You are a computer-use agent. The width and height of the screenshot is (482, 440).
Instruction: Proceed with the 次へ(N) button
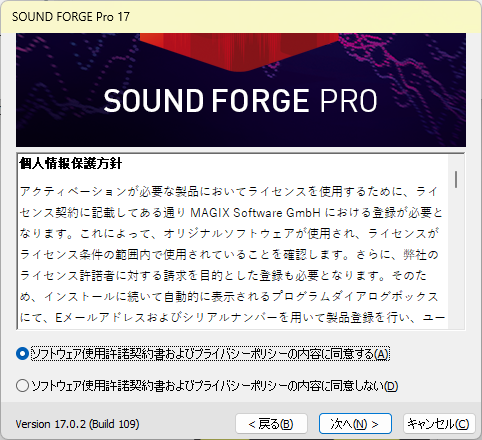coord(355,424)
